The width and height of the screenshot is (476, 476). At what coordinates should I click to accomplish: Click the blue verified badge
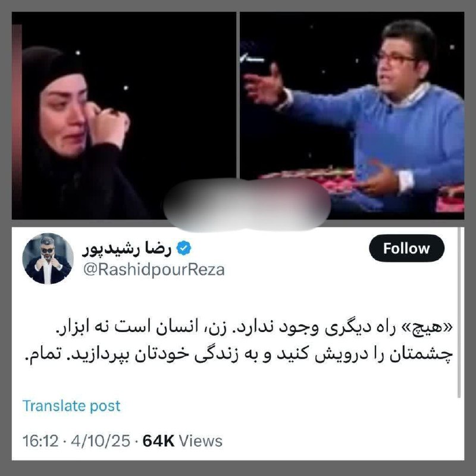coord(184,248)
